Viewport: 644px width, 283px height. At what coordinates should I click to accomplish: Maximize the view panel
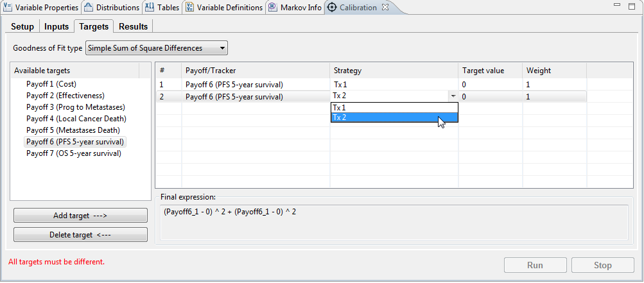pyautogui.click(x=631, y=6)
